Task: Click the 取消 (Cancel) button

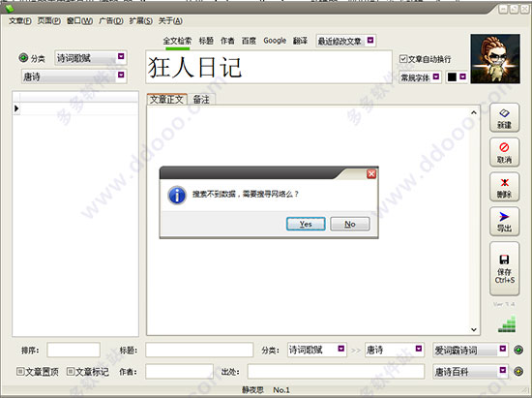Action: click(x=504, y=152)
